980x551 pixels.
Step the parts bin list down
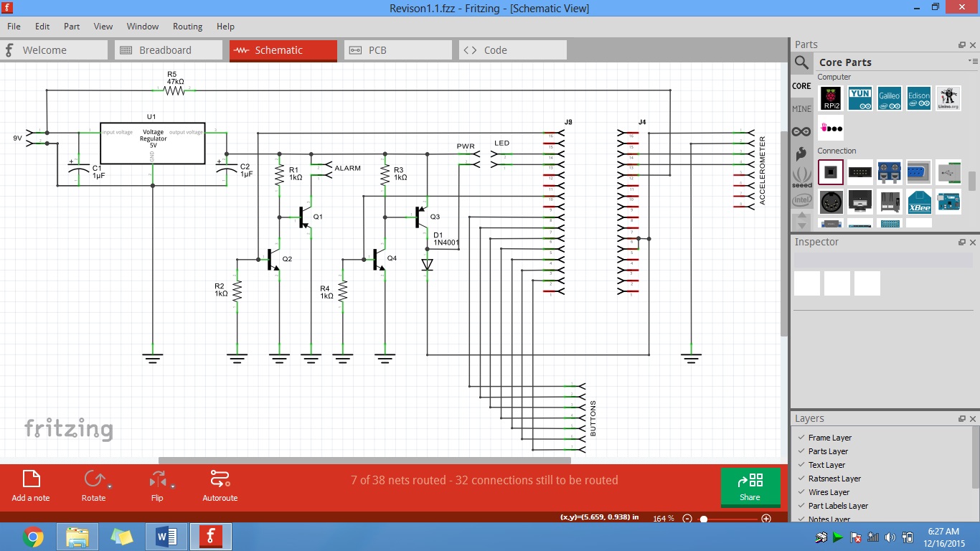point(801,227)
